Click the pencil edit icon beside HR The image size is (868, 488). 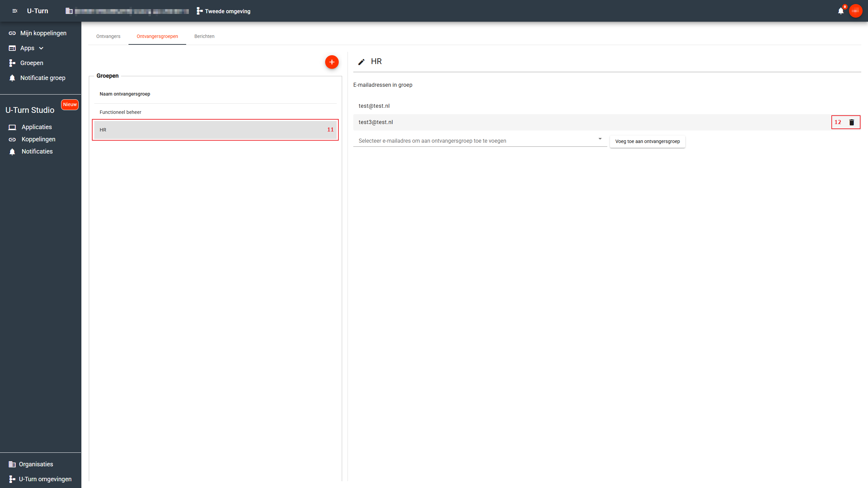(x=361, y=62)
